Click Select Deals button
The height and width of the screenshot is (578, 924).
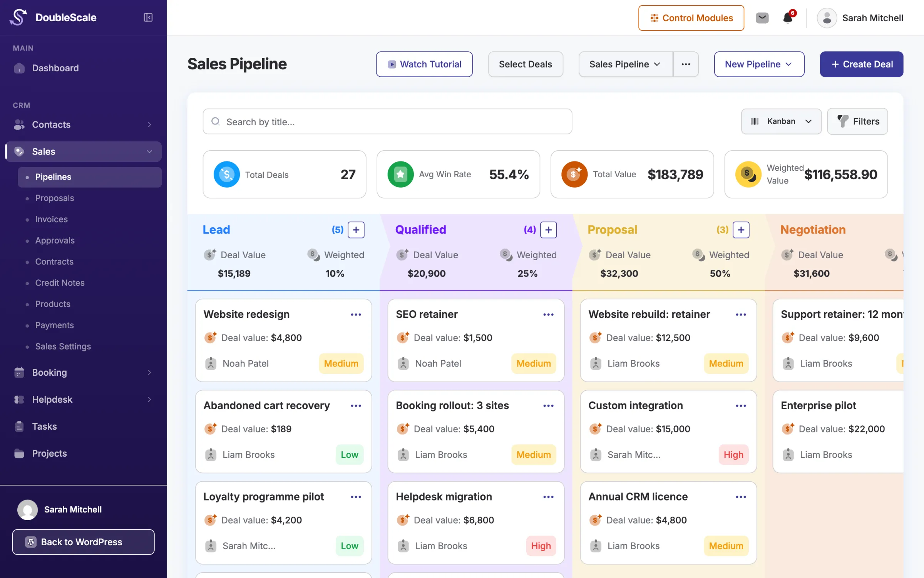click(x=526, y=64)
